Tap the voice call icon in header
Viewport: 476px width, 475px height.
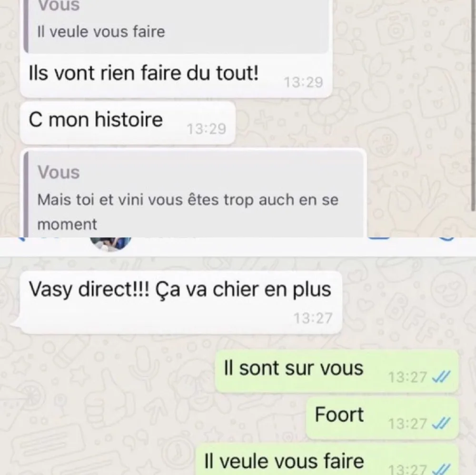pyautogui.click(x=446, y=239)
